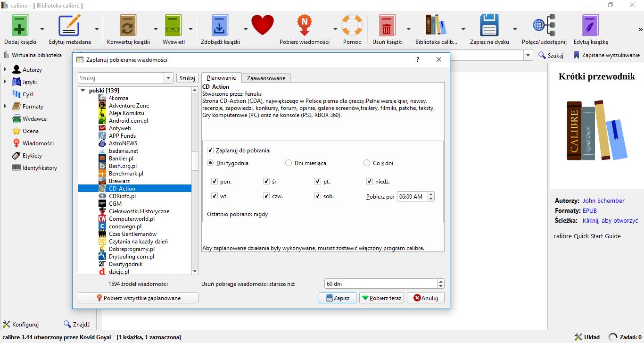Select Co x dni radio button
The width and height of the screenshot is (644, 343).
coord(367,163)
